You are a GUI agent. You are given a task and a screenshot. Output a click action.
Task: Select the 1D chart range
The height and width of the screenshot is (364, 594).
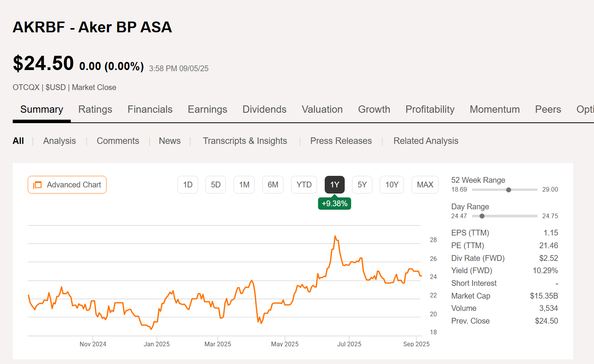click(x=188, y=185)
